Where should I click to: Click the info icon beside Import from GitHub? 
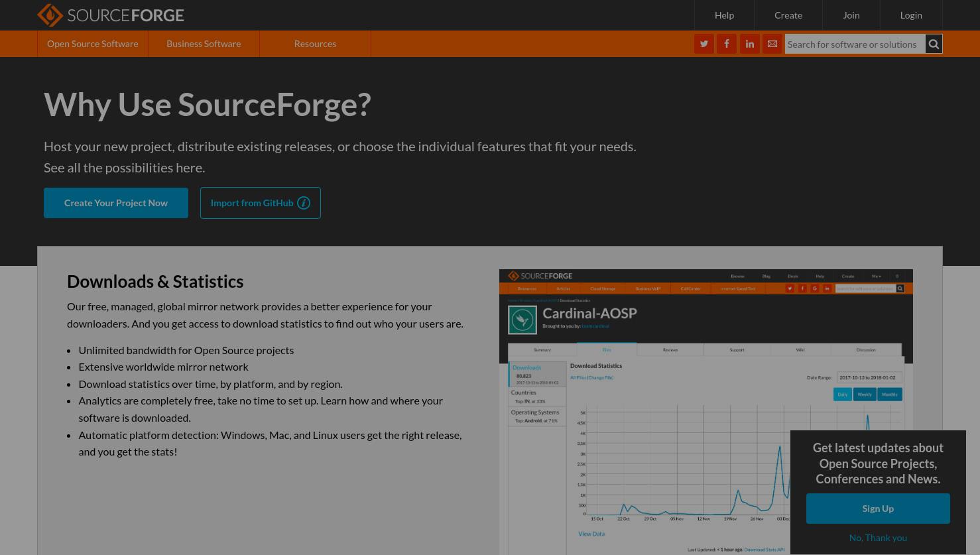304,203
